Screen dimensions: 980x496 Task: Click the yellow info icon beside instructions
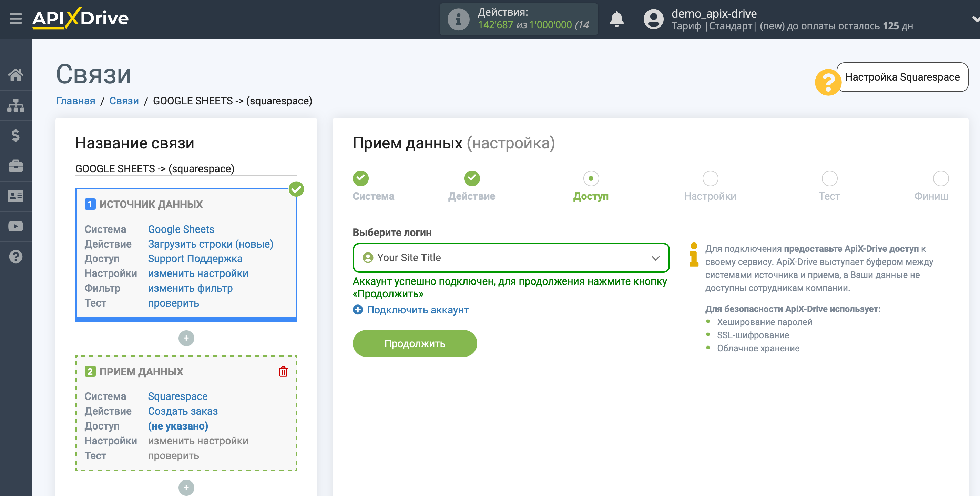(694, 255)
